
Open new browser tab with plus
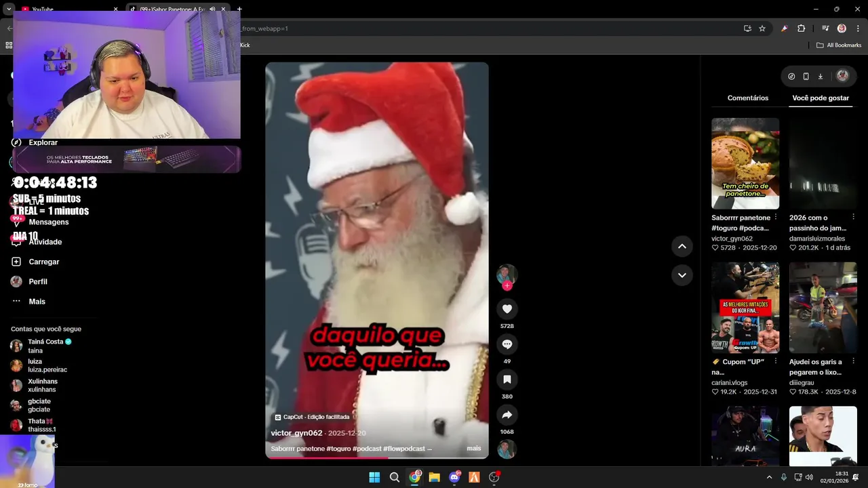point(239,9)
